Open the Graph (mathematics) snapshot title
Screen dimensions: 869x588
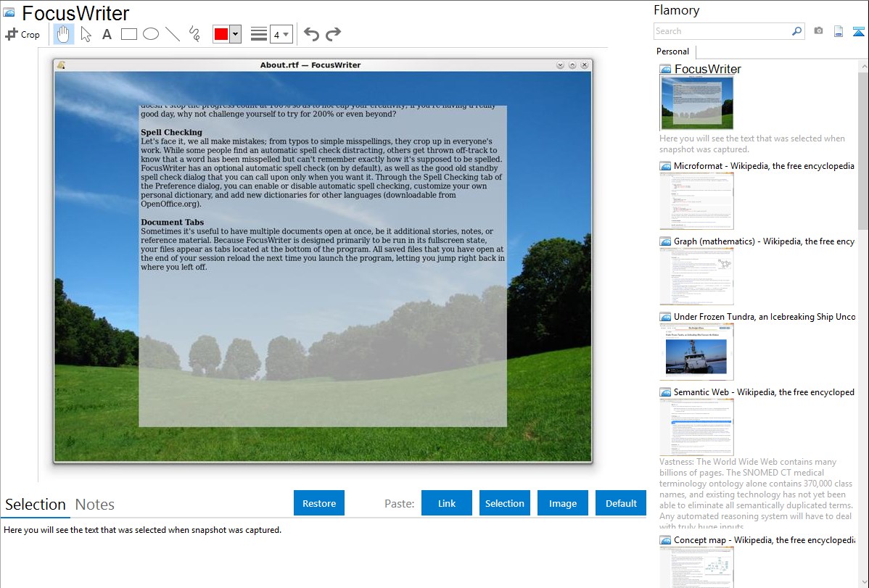pos(764,241)
